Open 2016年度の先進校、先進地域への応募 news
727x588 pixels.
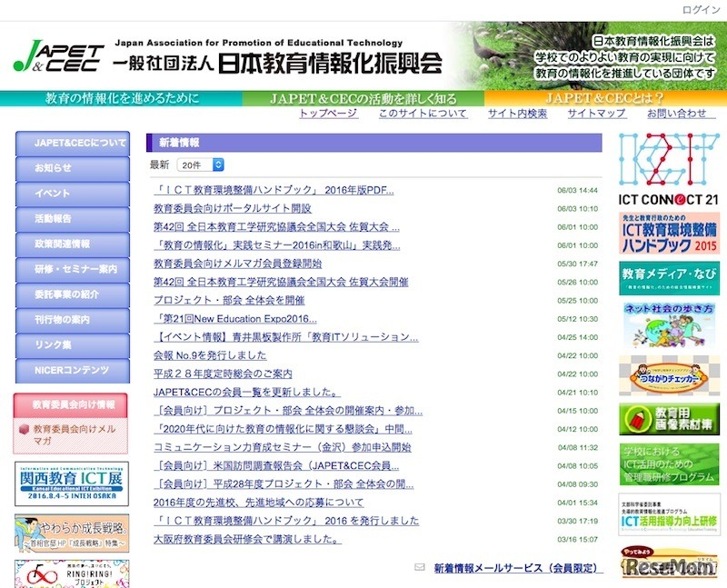[259, 503]
